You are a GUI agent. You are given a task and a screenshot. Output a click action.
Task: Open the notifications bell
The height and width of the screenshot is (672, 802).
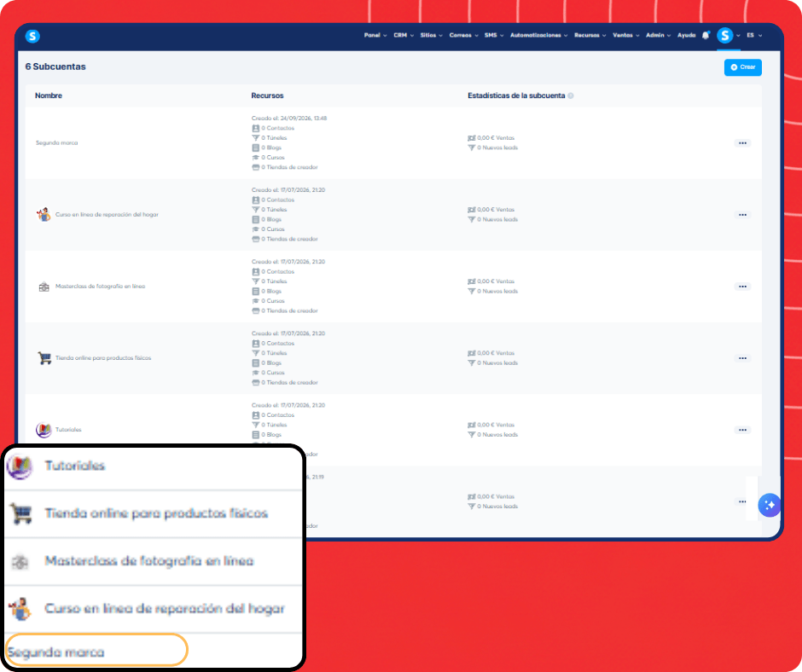706,35
